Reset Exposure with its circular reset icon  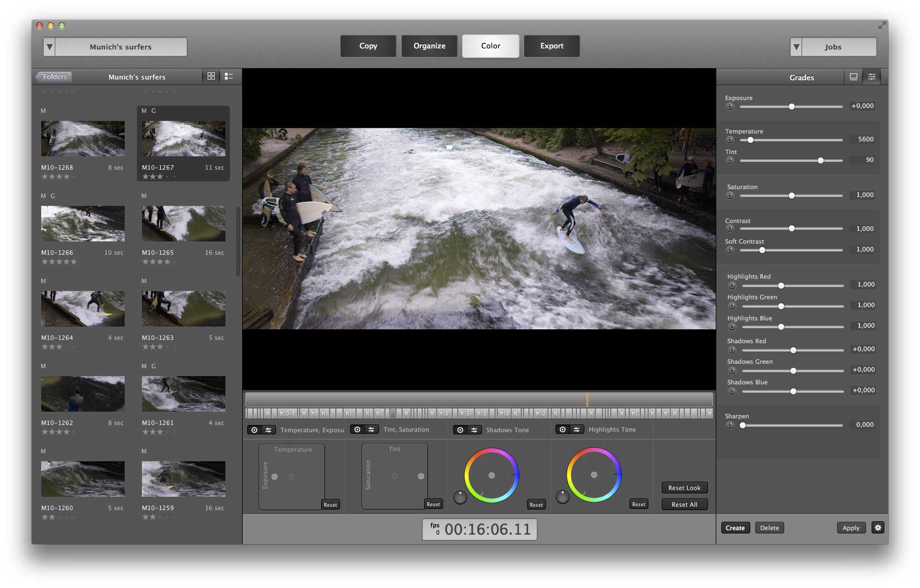pyautogui.click(x=730, y=107)
